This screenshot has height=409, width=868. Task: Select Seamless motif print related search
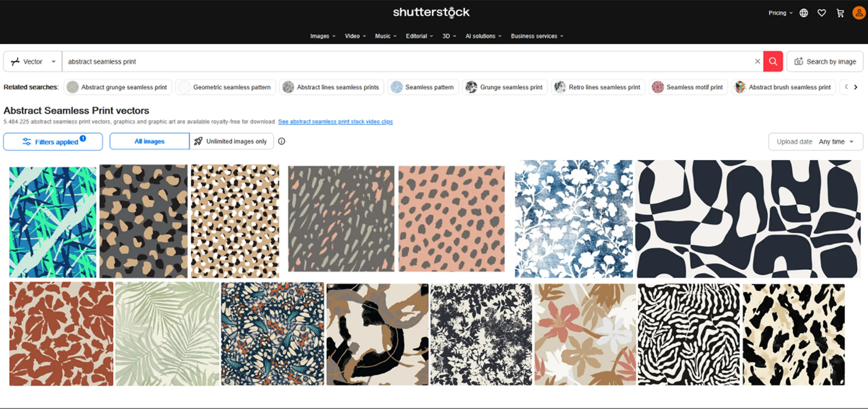pyautogui.click(x=688, y=87)
